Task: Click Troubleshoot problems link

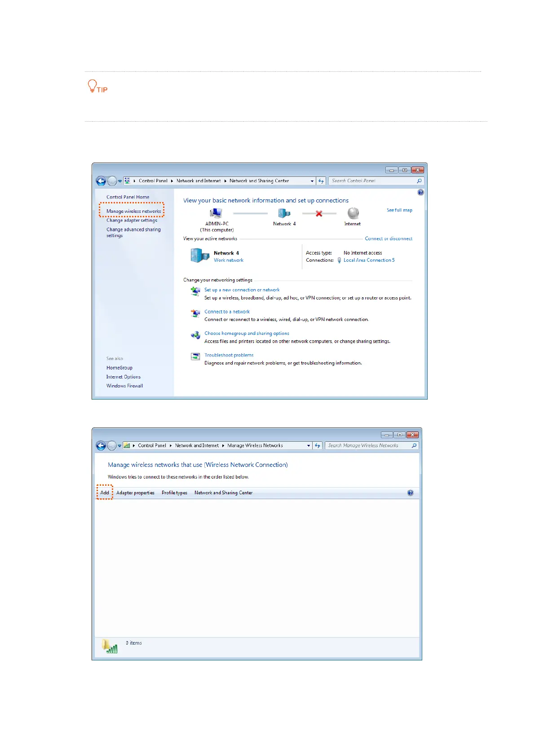Action: 229,355
